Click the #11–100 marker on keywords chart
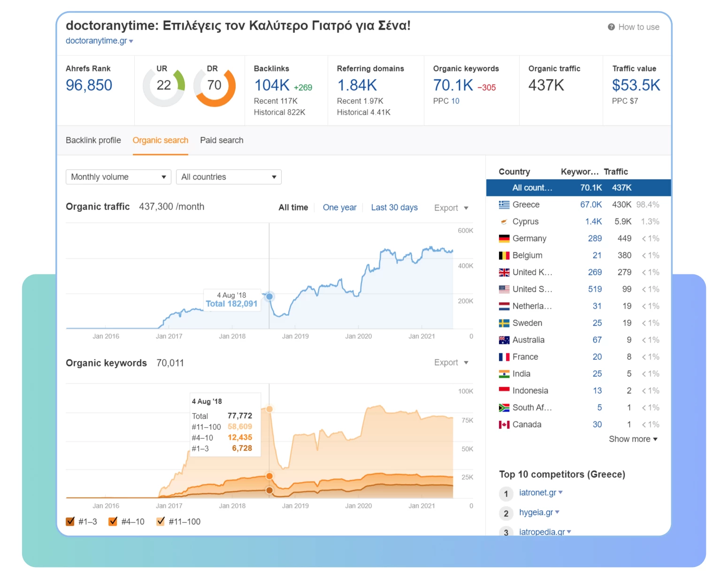This screenshot has width=728, height=575. coord(269,409)
